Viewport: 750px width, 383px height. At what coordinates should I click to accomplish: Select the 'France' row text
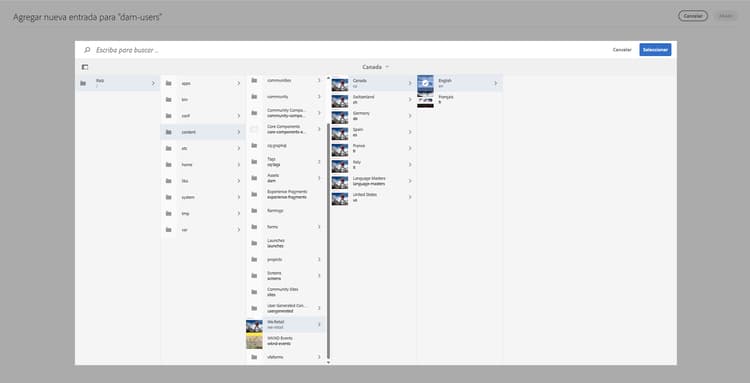359,146
